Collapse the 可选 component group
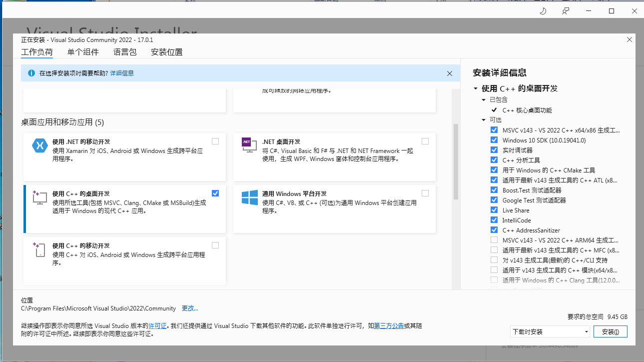 point(483,119)
